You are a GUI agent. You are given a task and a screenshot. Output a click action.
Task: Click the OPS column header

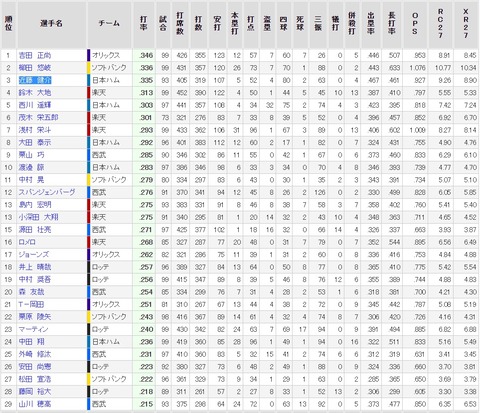pyautogui.click(x=415, y=24)
